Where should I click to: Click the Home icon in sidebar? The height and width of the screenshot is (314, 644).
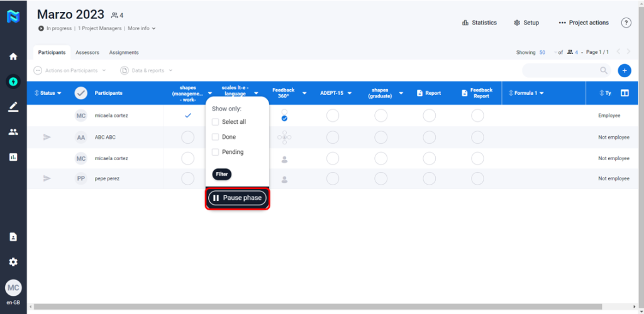(13, 57)
